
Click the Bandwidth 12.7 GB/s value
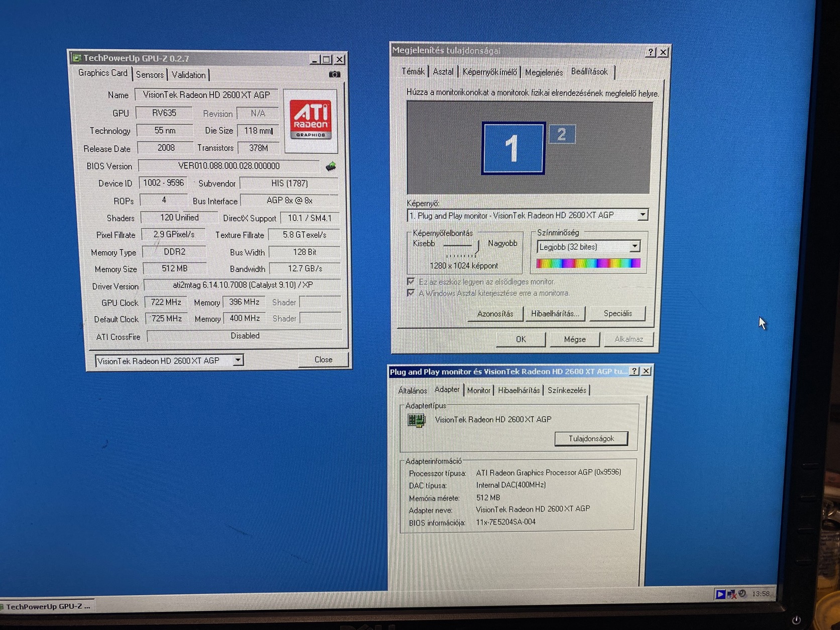305,269
